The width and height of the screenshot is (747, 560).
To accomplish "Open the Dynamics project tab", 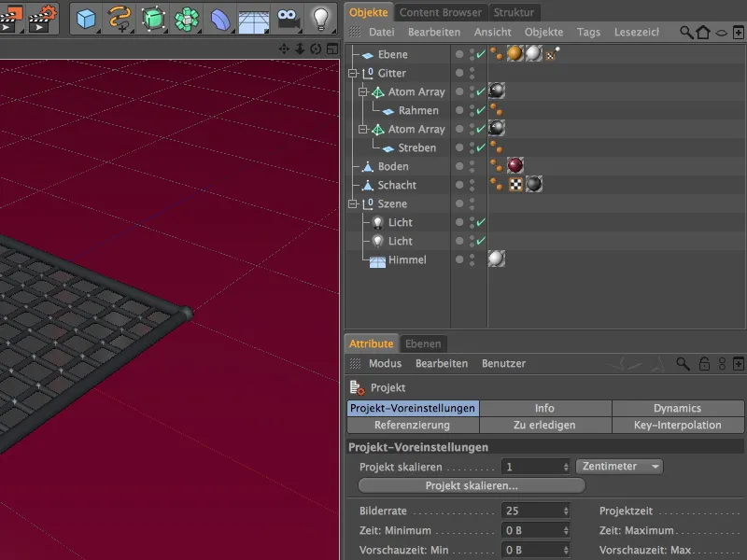I will click(x=678, y=408).
